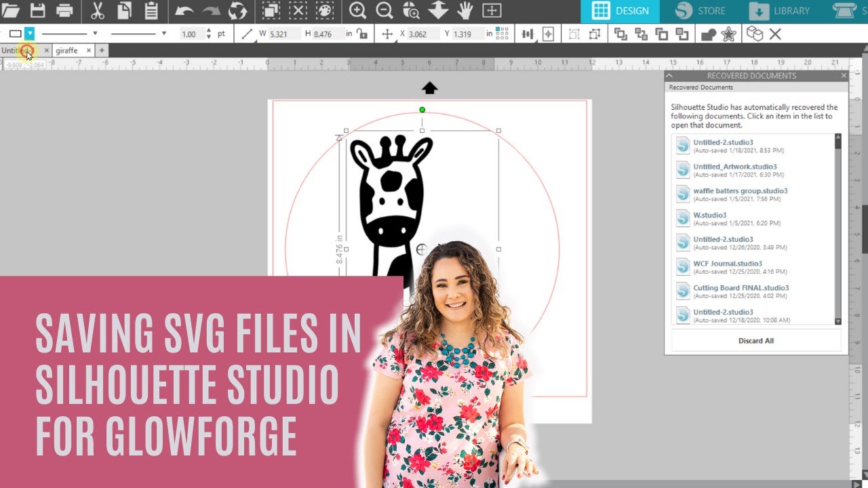
Task: Open waffle batters group.studio3 recovered file
Action: [740, 194]
